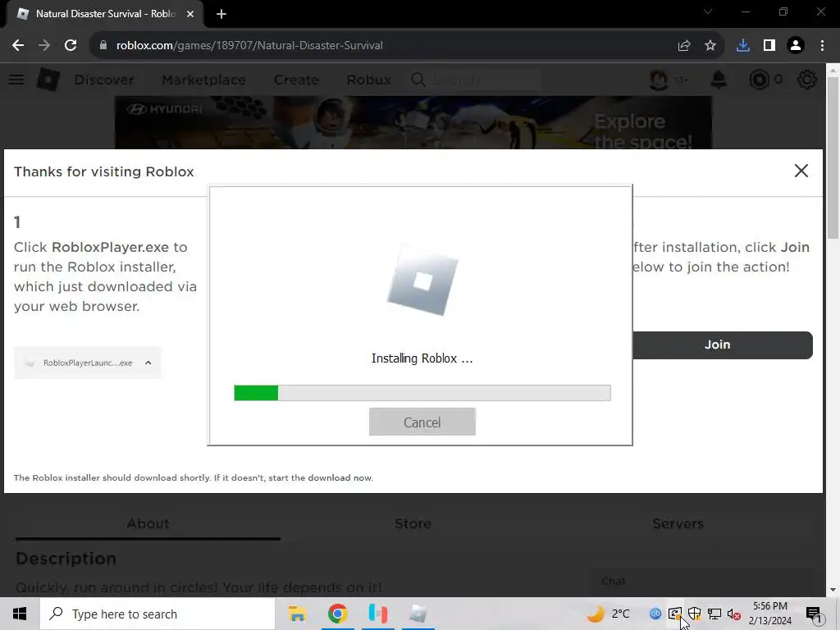Open Roblox notifications bell
Image resolution: width=840 pixels, height=630 pixels.
pos(719,80)
